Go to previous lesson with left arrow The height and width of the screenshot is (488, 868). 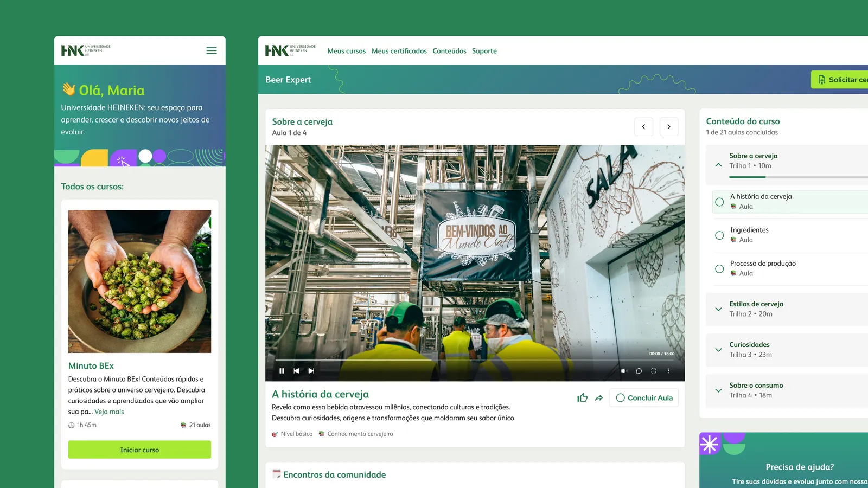(x=643, y=127)
